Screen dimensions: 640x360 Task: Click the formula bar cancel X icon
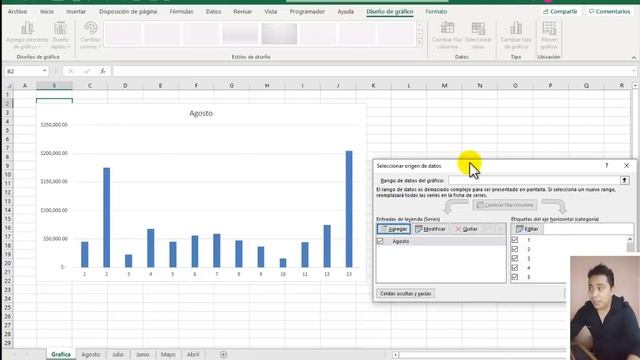tap(71, 71)
